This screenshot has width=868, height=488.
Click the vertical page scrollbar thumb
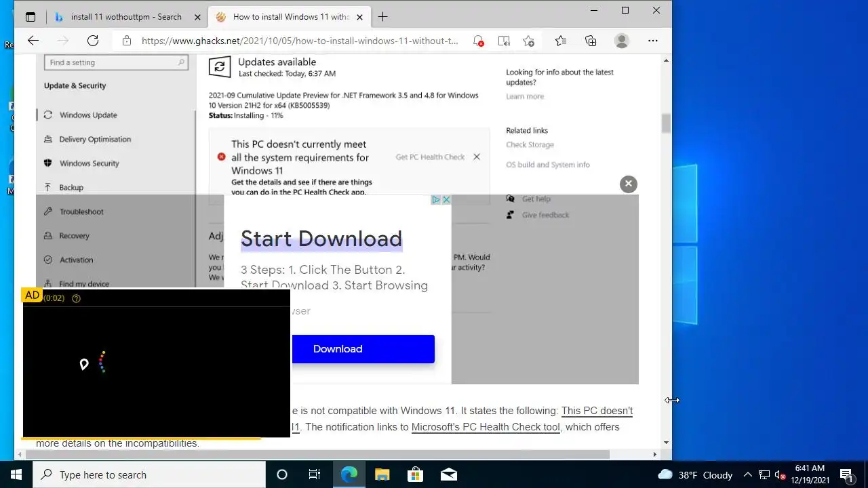(667, 124)
